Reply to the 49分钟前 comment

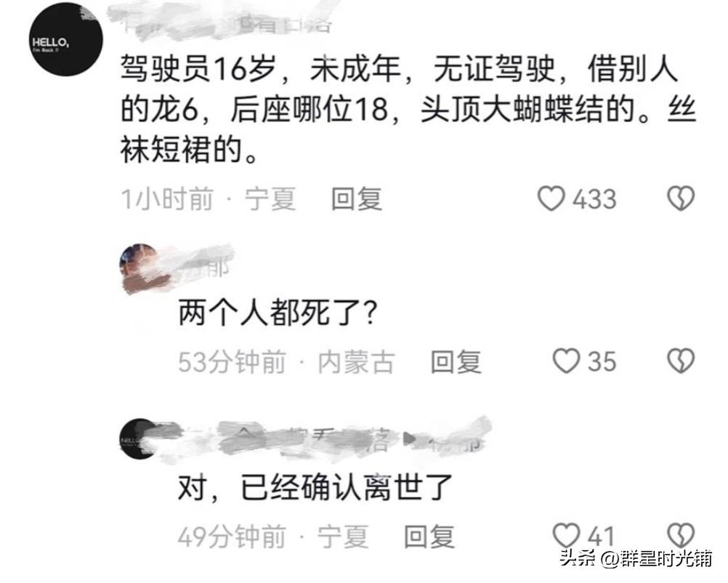[429, 536]
